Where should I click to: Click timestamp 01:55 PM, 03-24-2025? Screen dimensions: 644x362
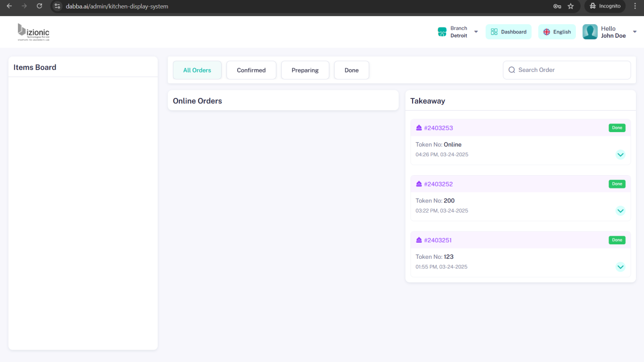[441, 267]
